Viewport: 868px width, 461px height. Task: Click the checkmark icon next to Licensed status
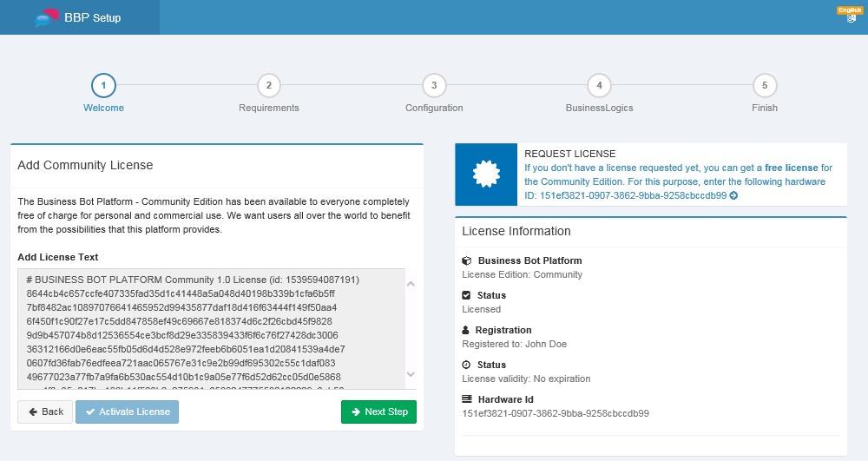pyautogui.click(x=466, y=295)
